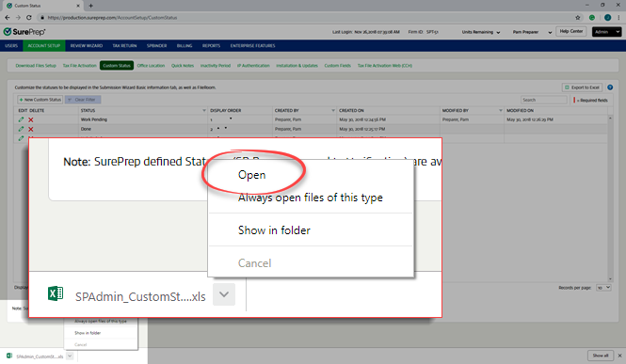Open the Records per page dropdown
The image size is (626, 364).
coord(603,288)
